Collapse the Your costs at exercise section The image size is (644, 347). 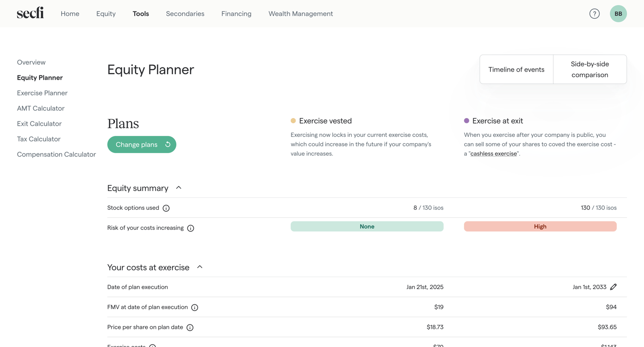tap(200, 267)
